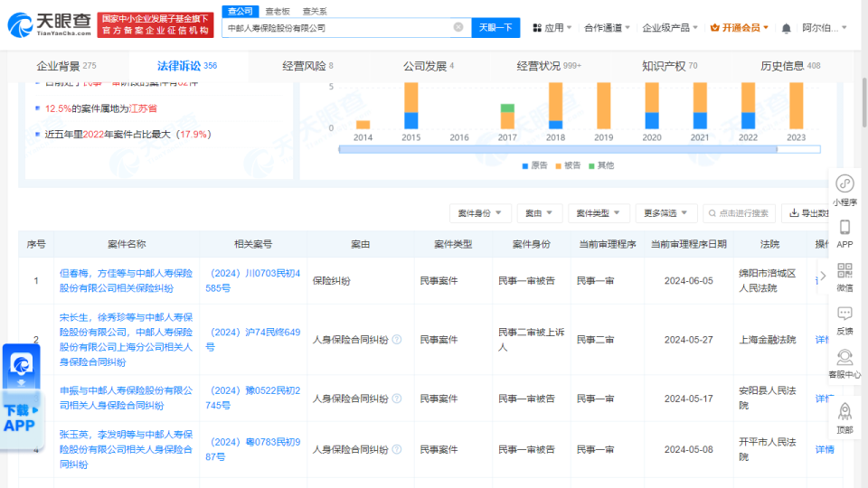Click the 点击进行搜索 table search field
This screenshot has width=868, height=488.
pos(739,213)
